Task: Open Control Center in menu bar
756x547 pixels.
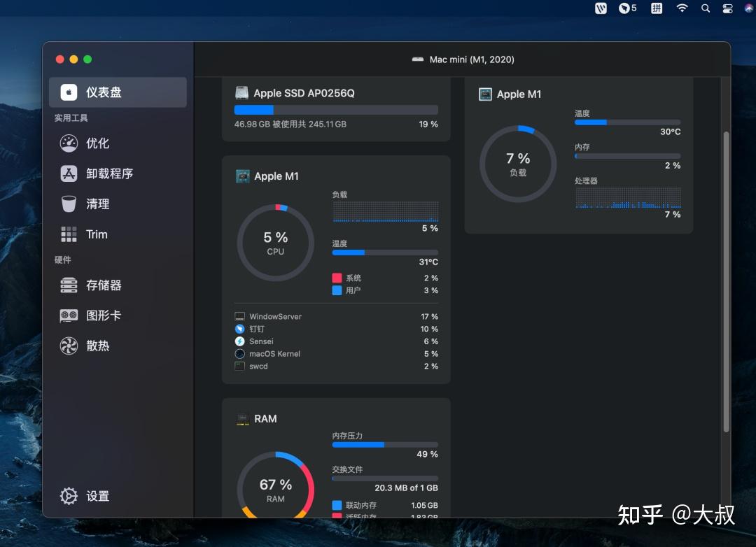Action: click(x=727, y=8)
